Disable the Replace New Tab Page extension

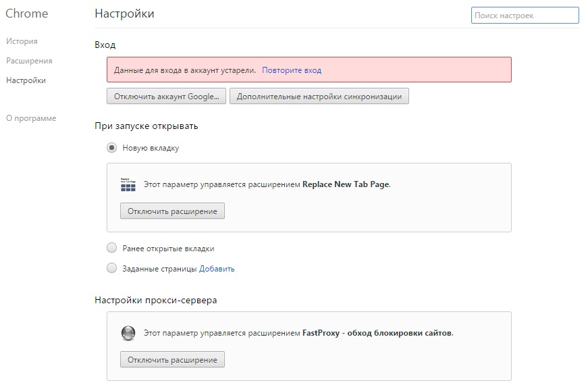click(173, 211)
